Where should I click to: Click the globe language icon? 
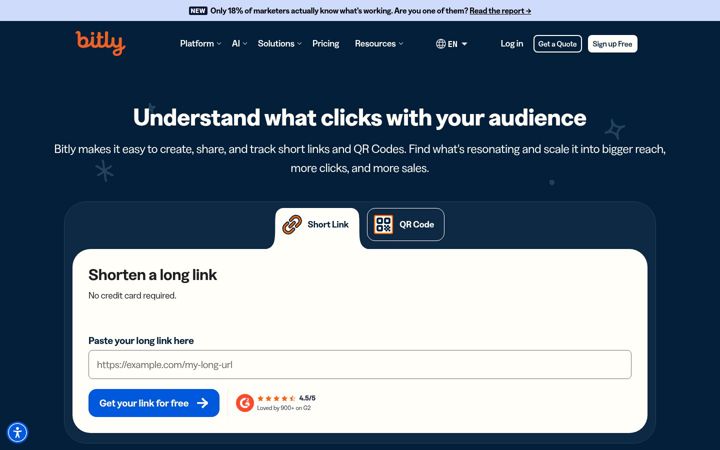[x=441, y=44]
